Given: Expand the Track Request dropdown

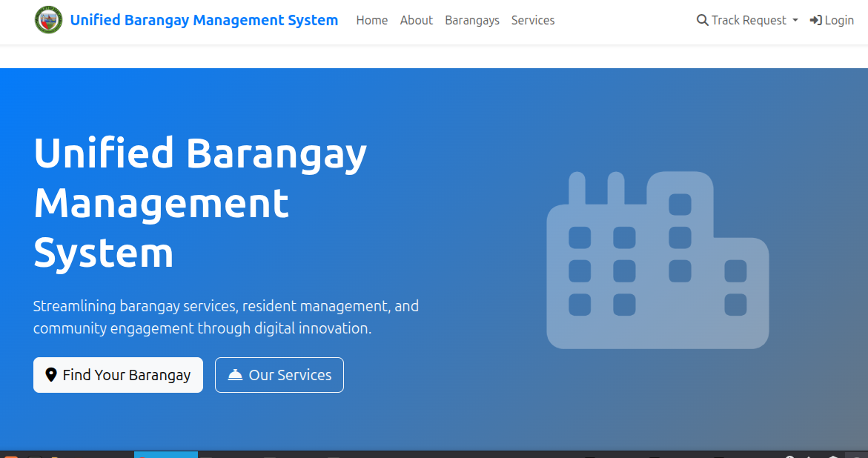Looking at the screenshot, I should tap(747, 21).
